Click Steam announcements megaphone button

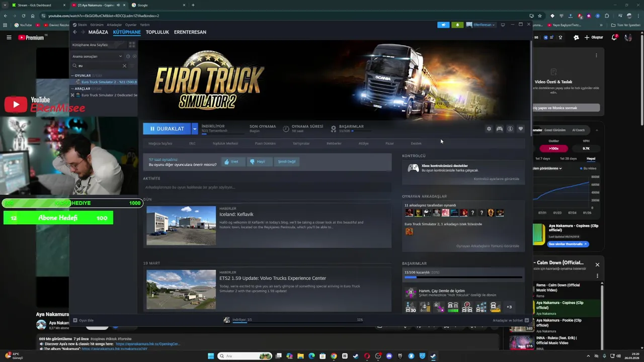443,25
